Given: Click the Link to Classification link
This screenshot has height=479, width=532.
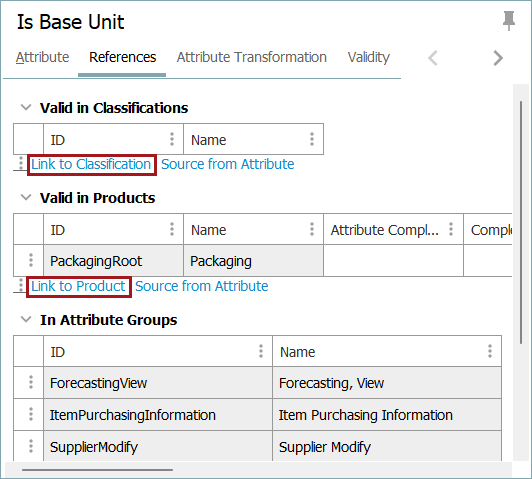Looking at the screenshot, I should pyautogui.click(x=91, y=164).
